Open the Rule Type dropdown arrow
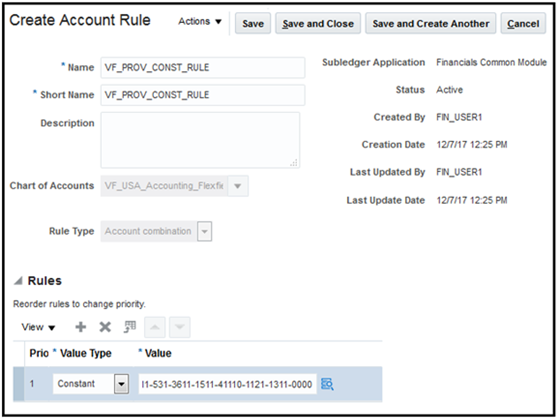Image resolution: width=560 pixels, height=419 pixels. [x=205, y=231]
